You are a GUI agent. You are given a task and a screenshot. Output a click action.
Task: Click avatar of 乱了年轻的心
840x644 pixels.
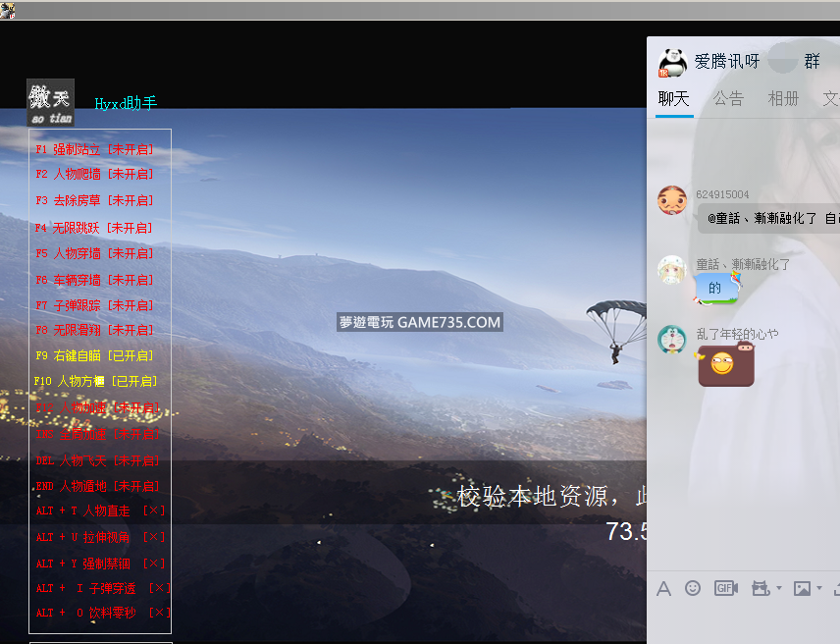click(x=671, y=340)
